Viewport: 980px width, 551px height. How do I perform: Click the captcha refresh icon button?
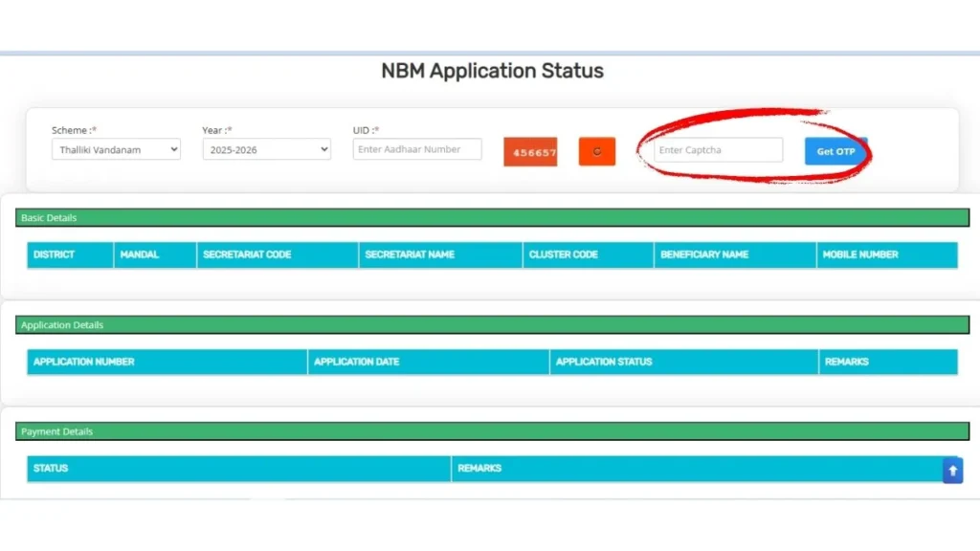click(x=597, y=151)
